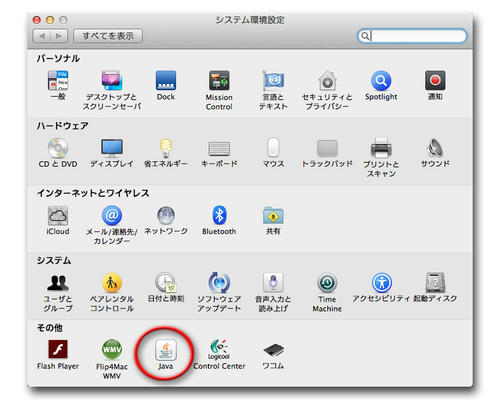Click the forward navigation arrow
This screenshot has height=400, width=500.
59,36
